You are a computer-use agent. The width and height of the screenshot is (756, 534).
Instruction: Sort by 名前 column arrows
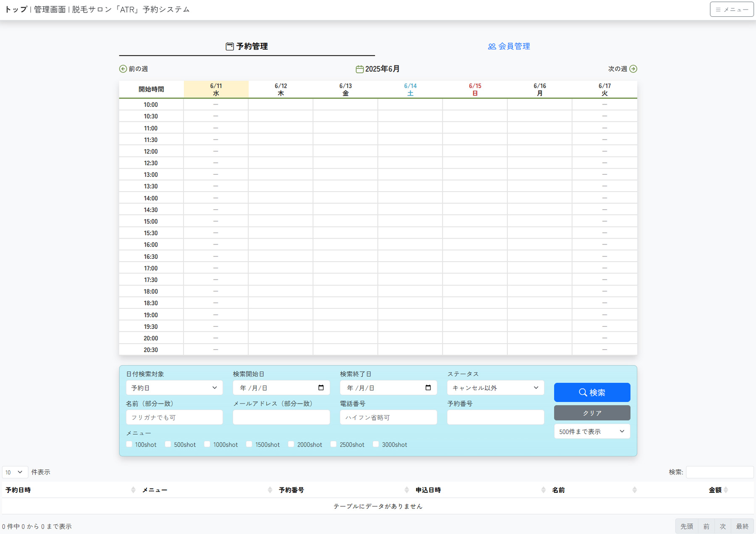[635, 490]
